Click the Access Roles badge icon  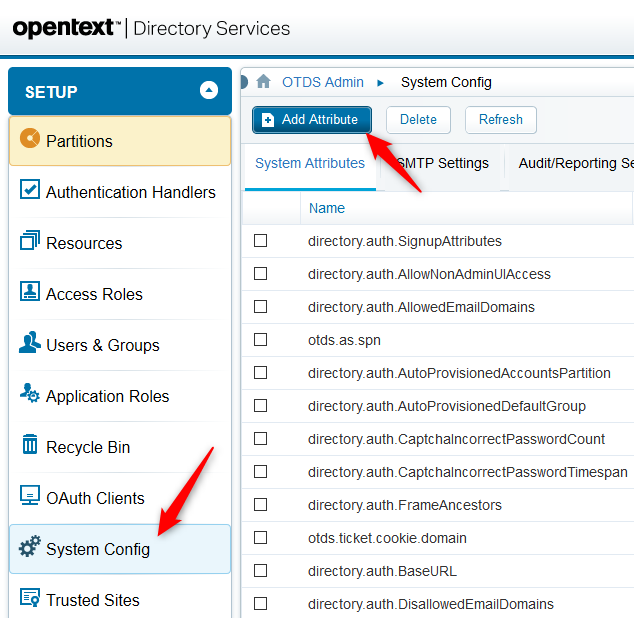pos(30,291)
